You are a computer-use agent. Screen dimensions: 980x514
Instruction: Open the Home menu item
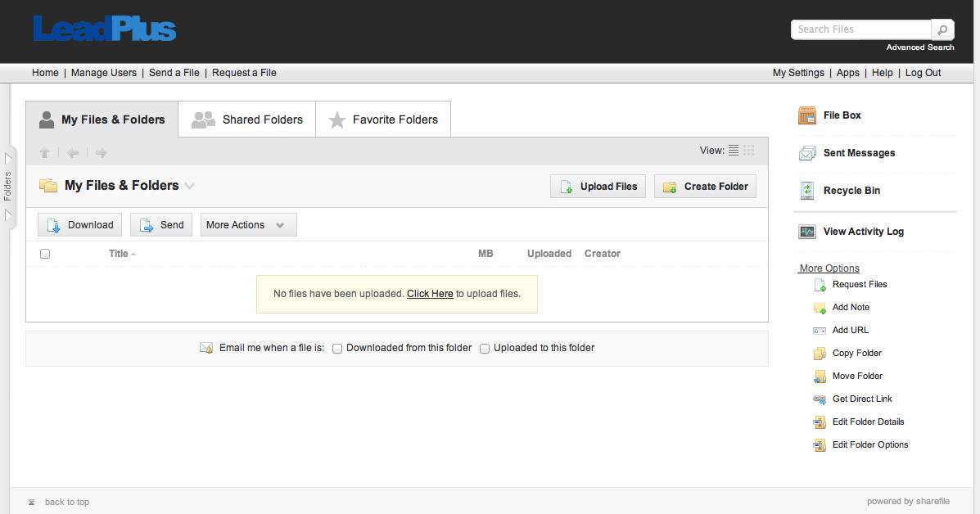pyautogui.click(x=45, y=73)
